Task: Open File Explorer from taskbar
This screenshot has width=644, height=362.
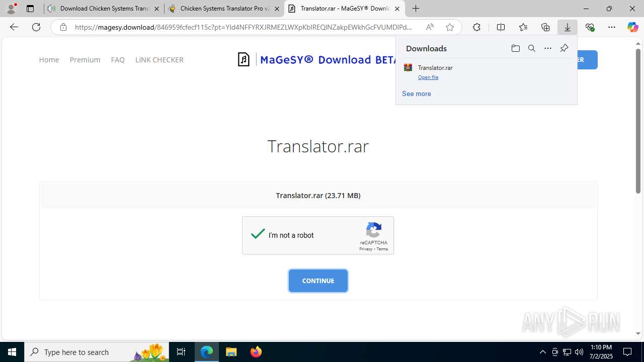Action: tap(231, 352)
